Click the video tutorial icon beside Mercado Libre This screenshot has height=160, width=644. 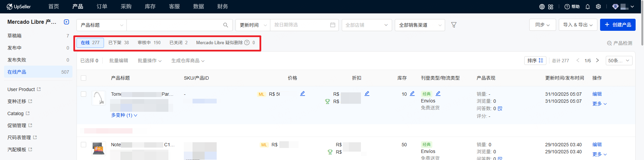[x=66, y=22]
